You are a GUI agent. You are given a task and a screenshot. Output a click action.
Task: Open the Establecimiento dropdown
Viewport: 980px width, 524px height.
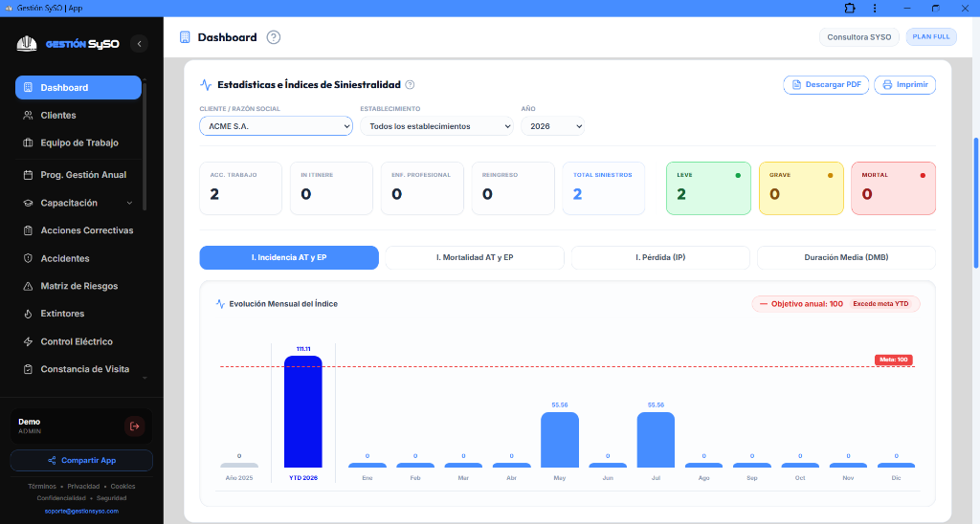point(436,126)
